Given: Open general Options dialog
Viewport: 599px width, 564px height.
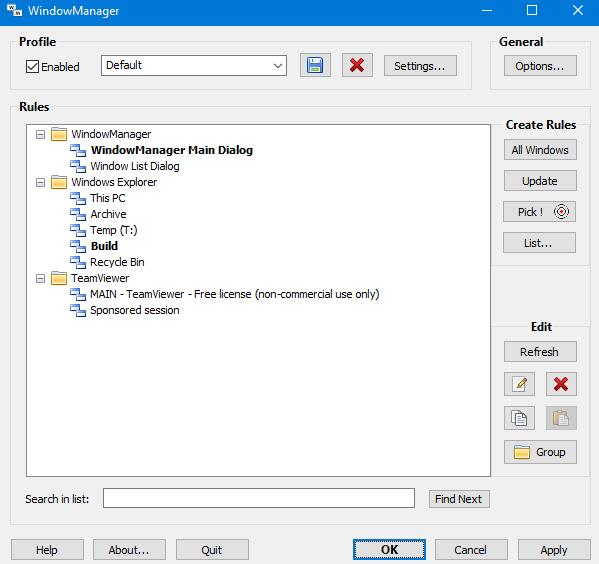Looking at the screenshot, I should coord(540,66).
